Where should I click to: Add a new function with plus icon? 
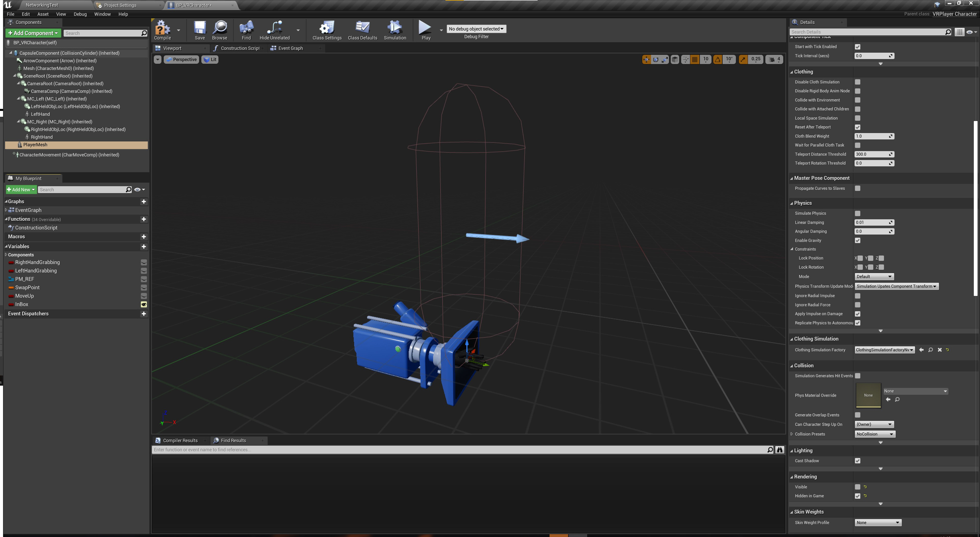144,219
